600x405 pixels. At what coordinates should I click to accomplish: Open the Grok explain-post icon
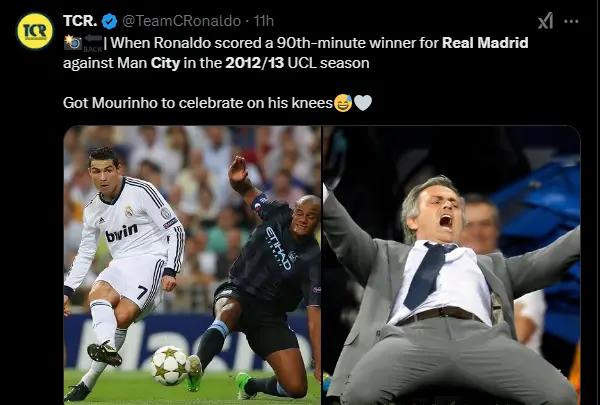point(545,21)
